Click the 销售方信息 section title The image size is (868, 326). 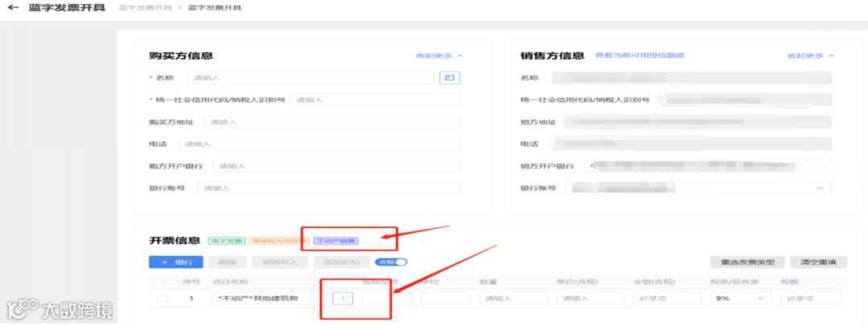click(x=552, y=56)
